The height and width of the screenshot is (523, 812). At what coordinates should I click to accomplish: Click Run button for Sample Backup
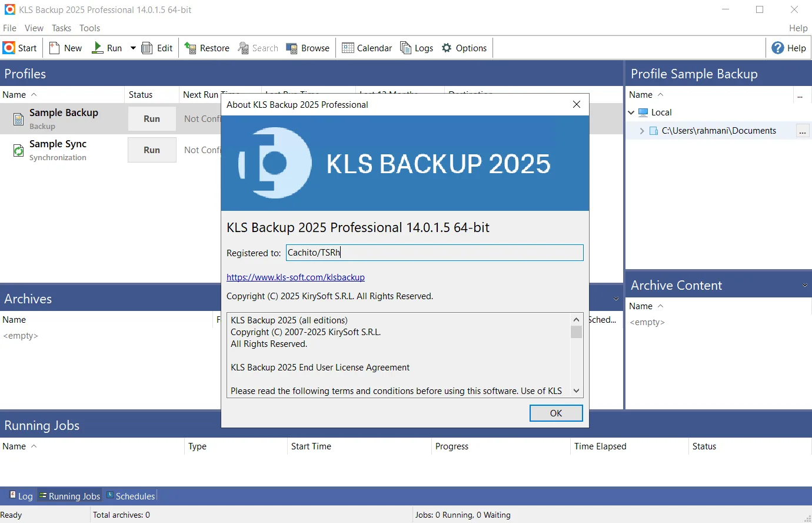click(x=152, y=118)
